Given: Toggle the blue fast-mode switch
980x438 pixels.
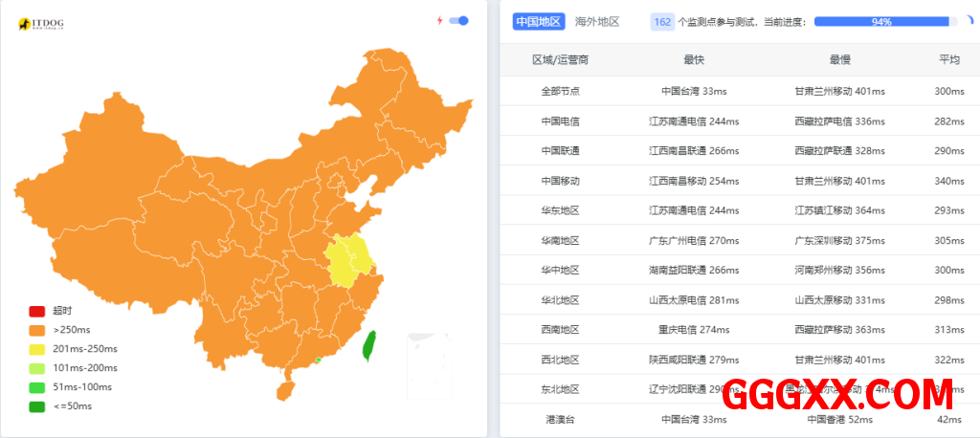Looking at the screenshot, I should pyautogui.click(x=458, y=20).
